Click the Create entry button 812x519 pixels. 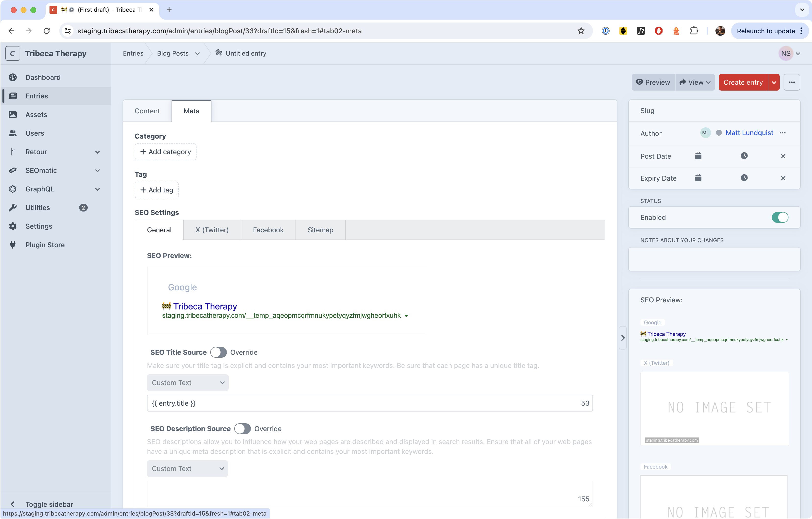[x=743, y=82]
